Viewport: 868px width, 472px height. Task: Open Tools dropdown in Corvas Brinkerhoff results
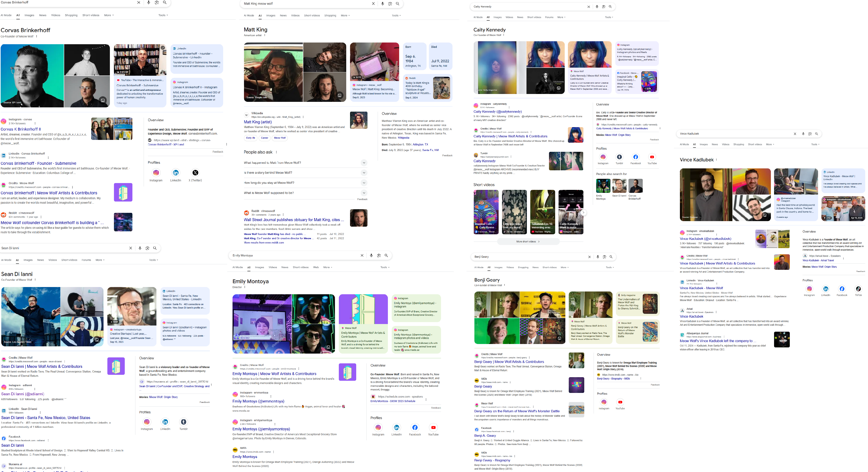(163, 15)
